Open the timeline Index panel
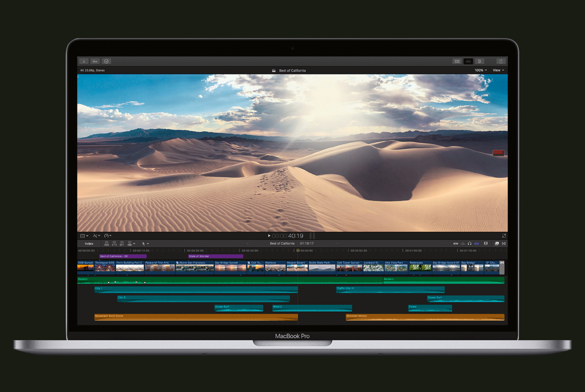585x392 pixels. point(89,244)
